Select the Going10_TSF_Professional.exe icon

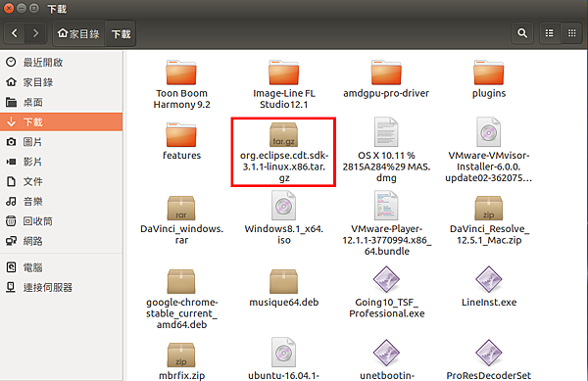(386, 279)
